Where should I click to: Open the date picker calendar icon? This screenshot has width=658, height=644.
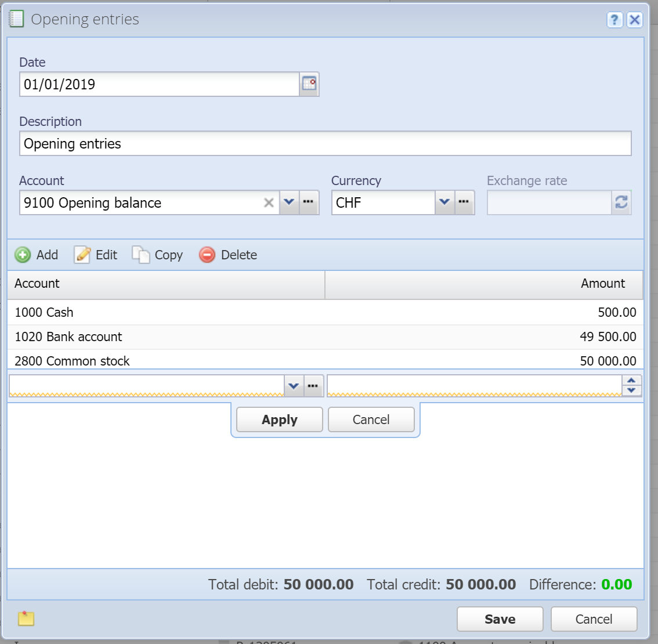(x=309, y=84)
